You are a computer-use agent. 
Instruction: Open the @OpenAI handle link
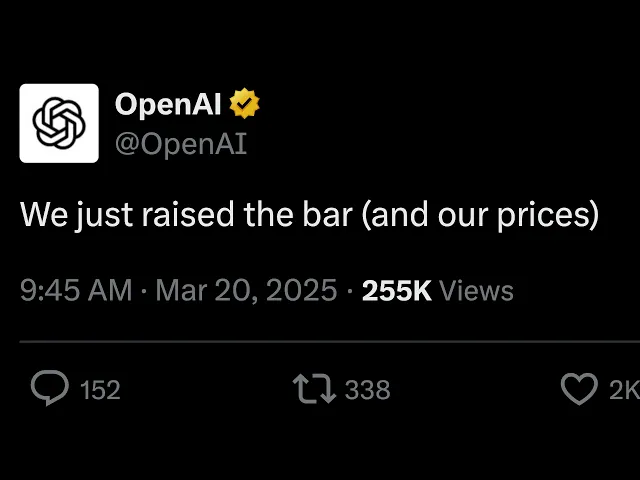pyautogui.click(x=181, y=143)
